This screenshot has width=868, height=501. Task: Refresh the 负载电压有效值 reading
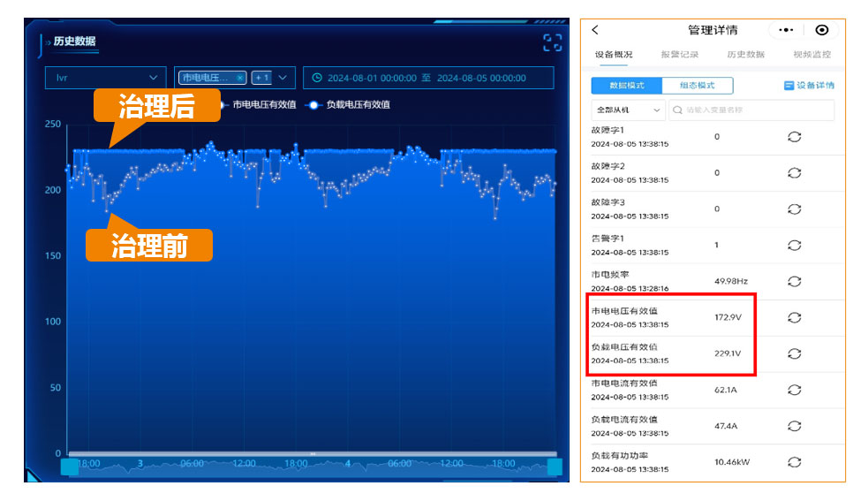(794, 353)
